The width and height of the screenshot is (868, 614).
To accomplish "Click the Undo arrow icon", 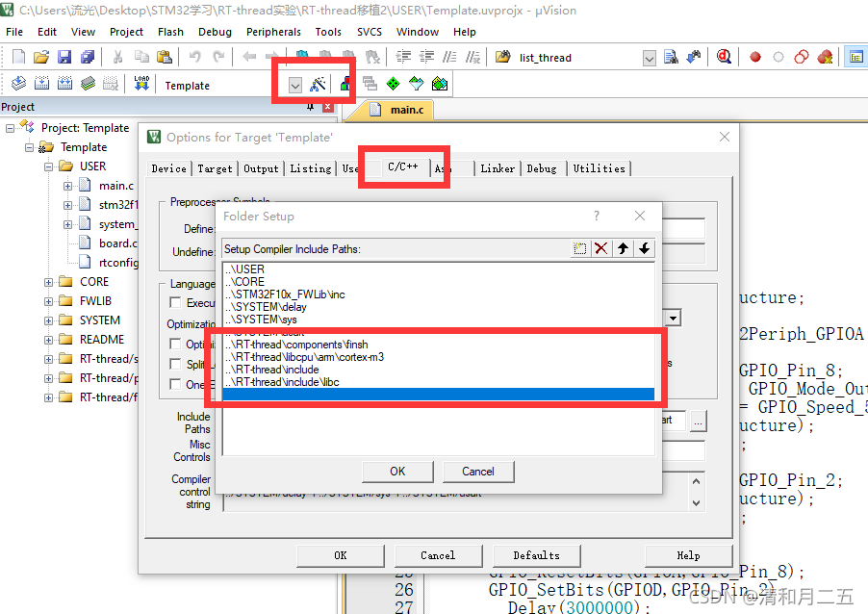I will click(194, 57).
